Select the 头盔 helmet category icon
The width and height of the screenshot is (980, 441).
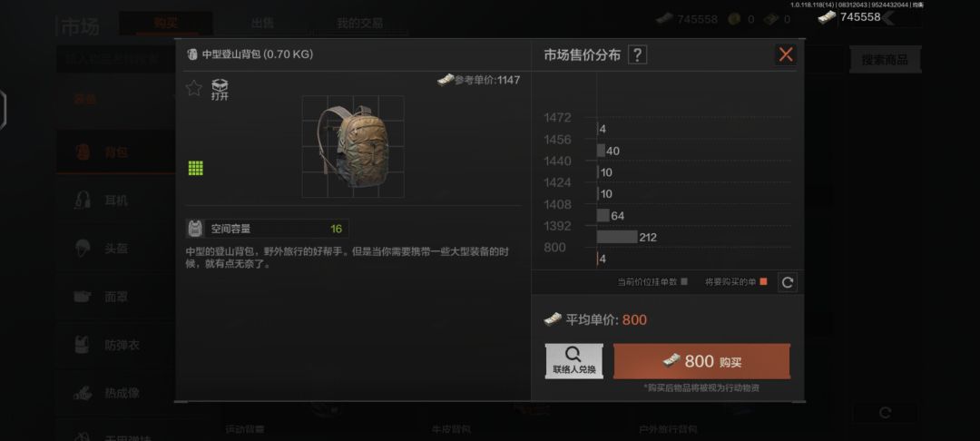83,248
